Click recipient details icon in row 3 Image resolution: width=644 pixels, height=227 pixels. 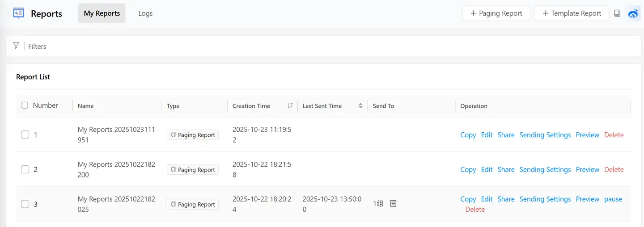393,204
